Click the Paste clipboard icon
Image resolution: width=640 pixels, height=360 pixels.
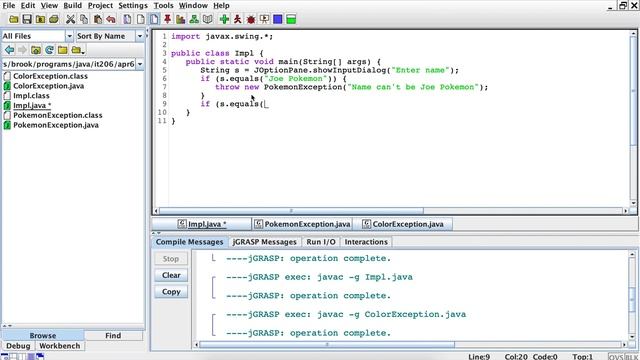[98, 19]
